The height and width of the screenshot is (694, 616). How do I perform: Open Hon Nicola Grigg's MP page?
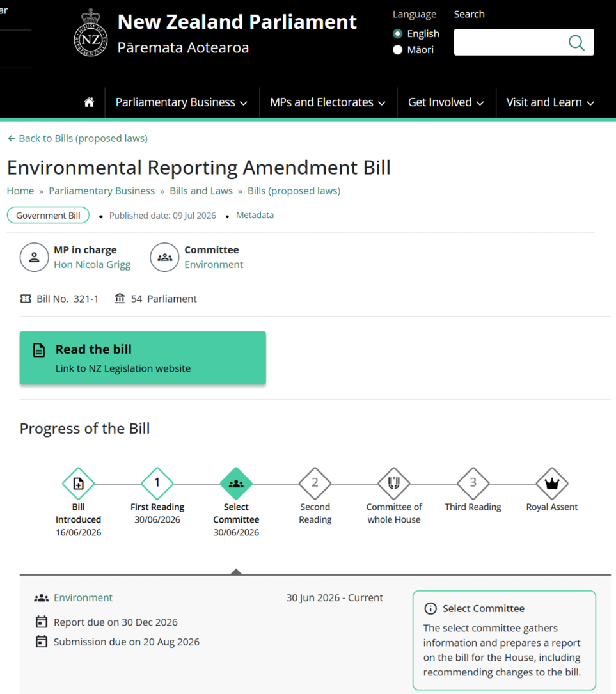[x=92, y=264]
